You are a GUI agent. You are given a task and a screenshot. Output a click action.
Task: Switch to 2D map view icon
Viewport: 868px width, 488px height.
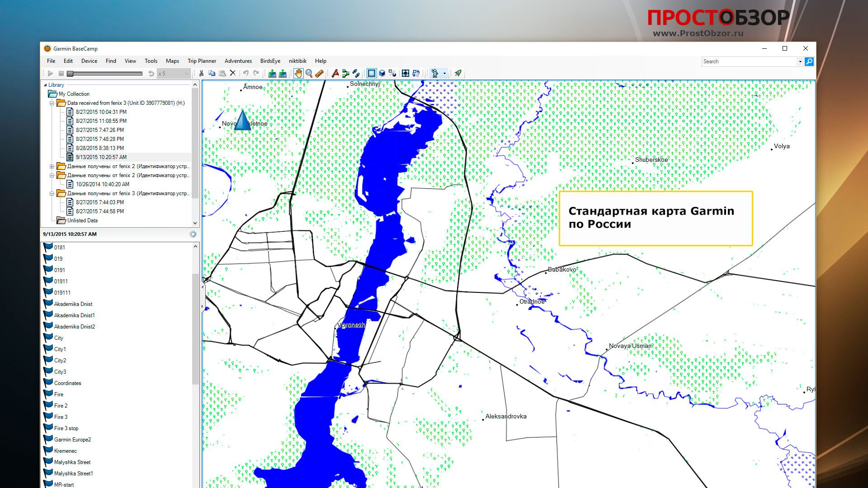(x=372, y=73)
